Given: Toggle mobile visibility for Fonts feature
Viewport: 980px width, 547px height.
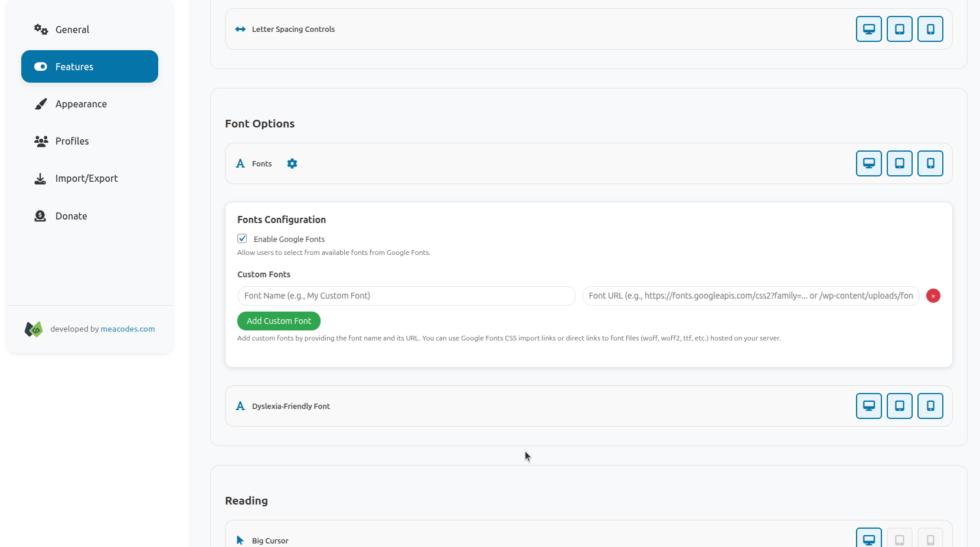Looking at the screenshot, I should click(930, 163).
